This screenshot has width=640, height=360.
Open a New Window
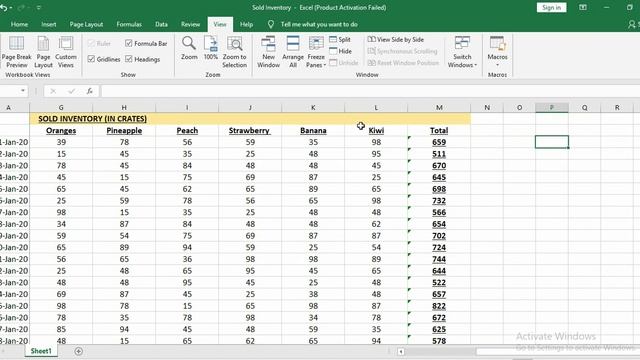click(x=269, y=52)
